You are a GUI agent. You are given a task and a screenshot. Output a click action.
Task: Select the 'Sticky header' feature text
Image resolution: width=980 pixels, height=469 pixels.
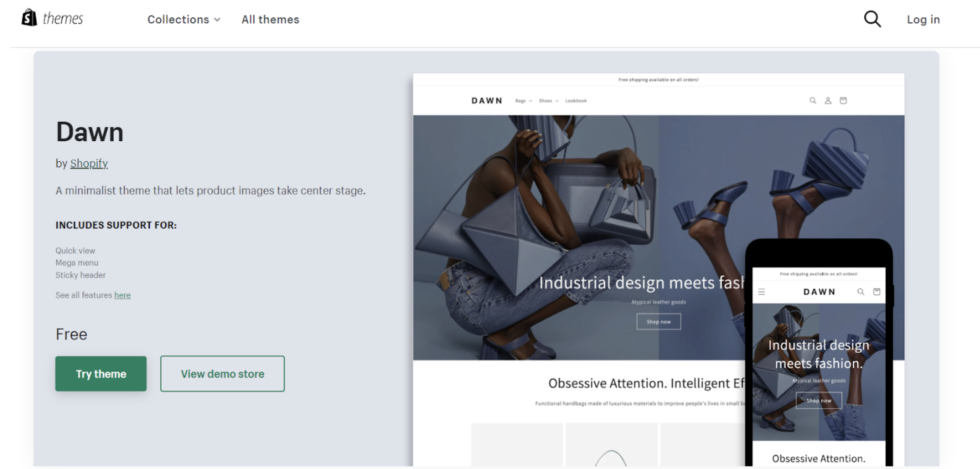80,275
